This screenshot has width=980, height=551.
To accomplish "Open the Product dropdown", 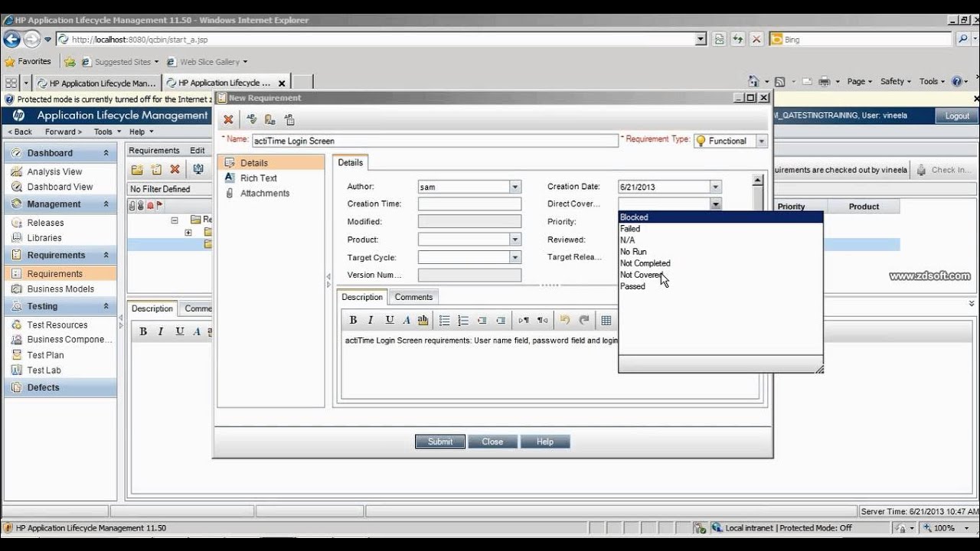I will [x=515, y=240].
